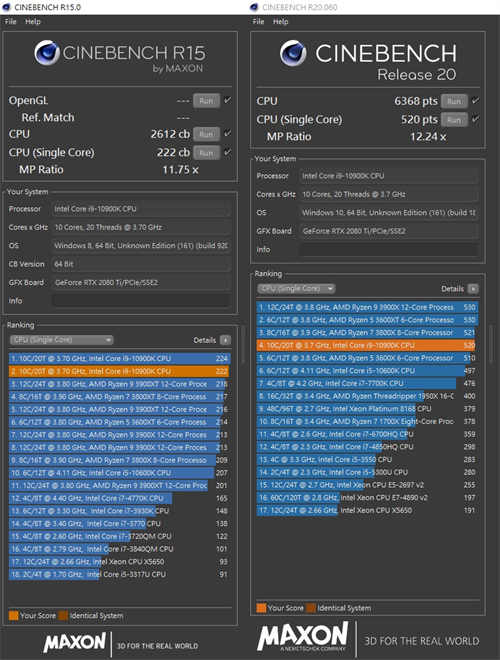Expand ranking Details arrow in R15
The image size is (500, 660).
(225, 340)
